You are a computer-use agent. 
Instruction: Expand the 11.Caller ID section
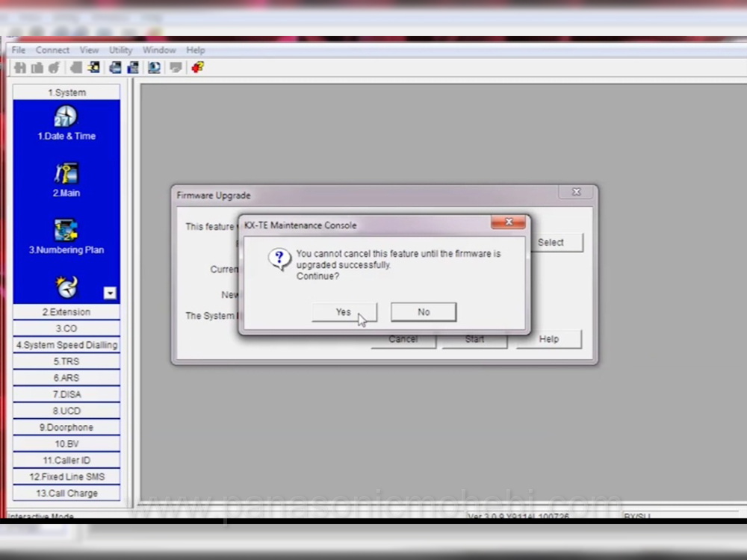pyautogui.click(x=66, y=460)
